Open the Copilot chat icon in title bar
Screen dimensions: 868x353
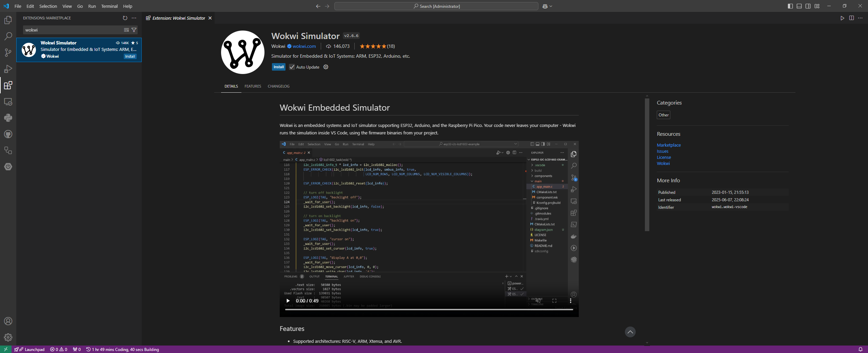545,6
